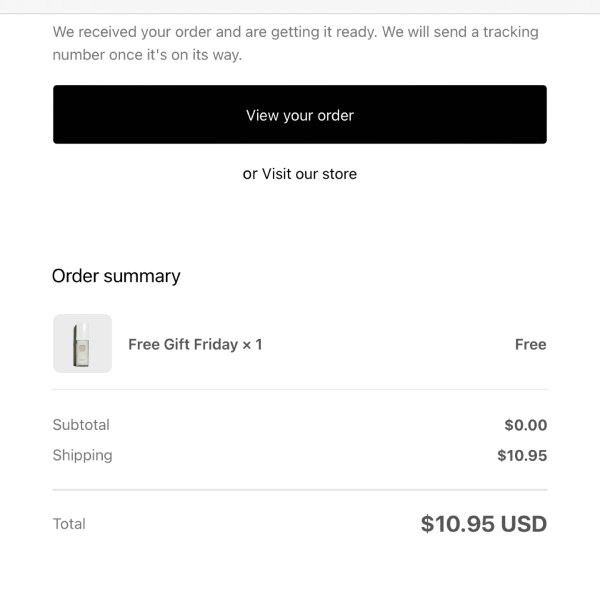This screenshot has height=600, width=600.
Task: Select the Subtotal label
Action: pos(81,425)
